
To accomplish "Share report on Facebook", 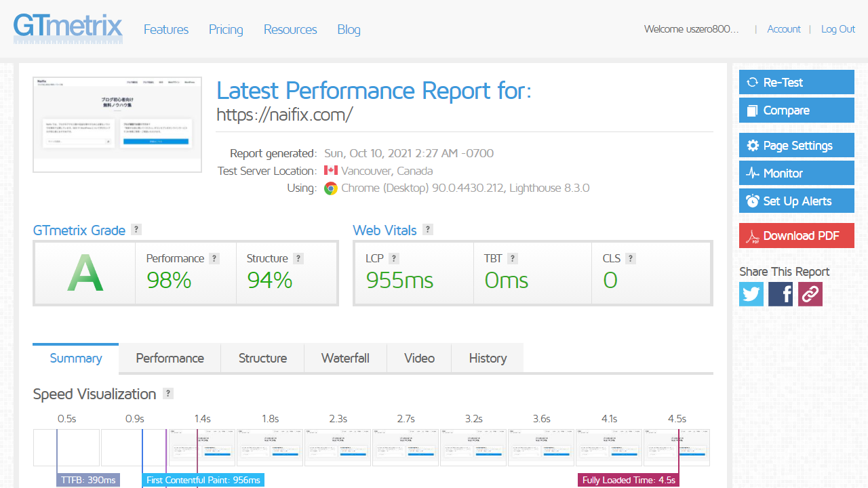I will [781, 294].
